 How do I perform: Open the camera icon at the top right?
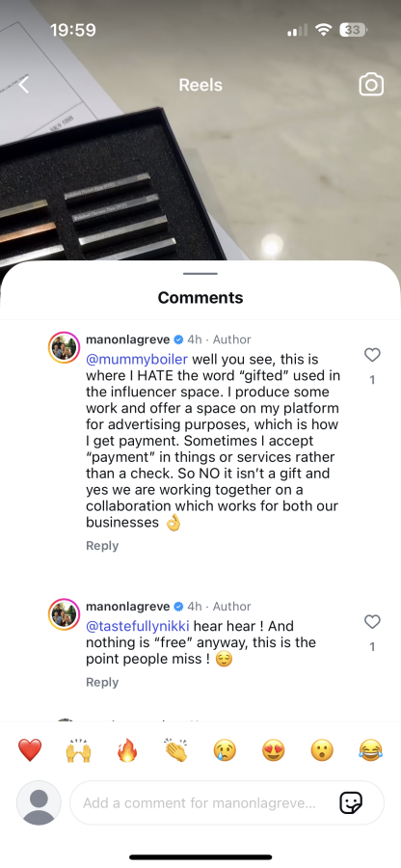coord(371,85)
